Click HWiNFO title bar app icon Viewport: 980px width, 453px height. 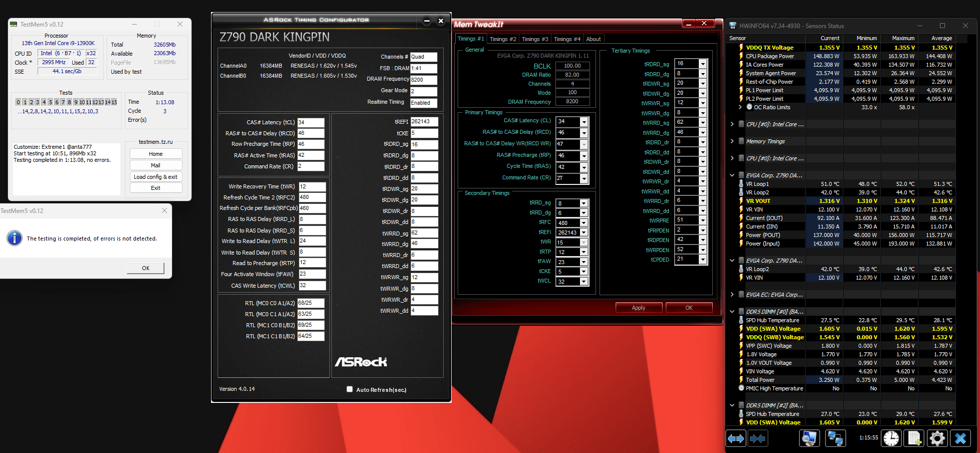(733, 26)
